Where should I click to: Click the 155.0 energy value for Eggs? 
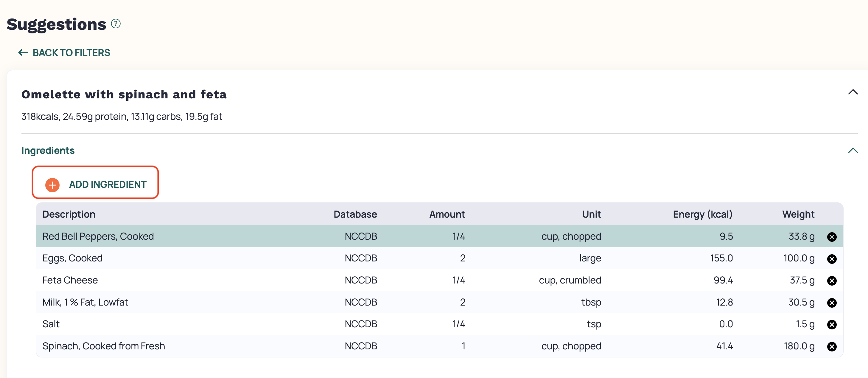point(721,258)
